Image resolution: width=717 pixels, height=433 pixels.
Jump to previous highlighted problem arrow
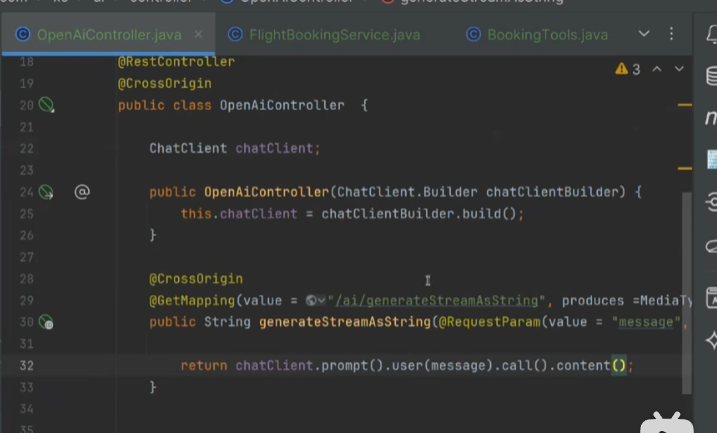[657, 69]
